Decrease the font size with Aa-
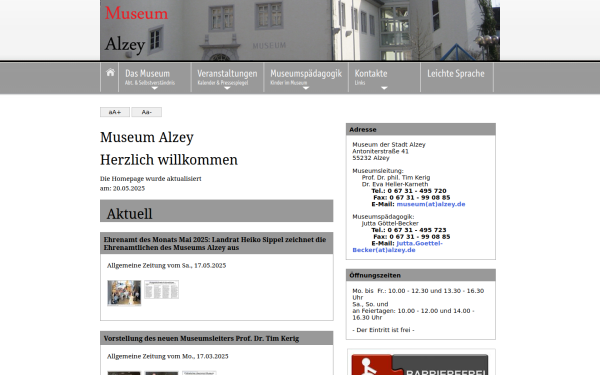 pos(147,112)
